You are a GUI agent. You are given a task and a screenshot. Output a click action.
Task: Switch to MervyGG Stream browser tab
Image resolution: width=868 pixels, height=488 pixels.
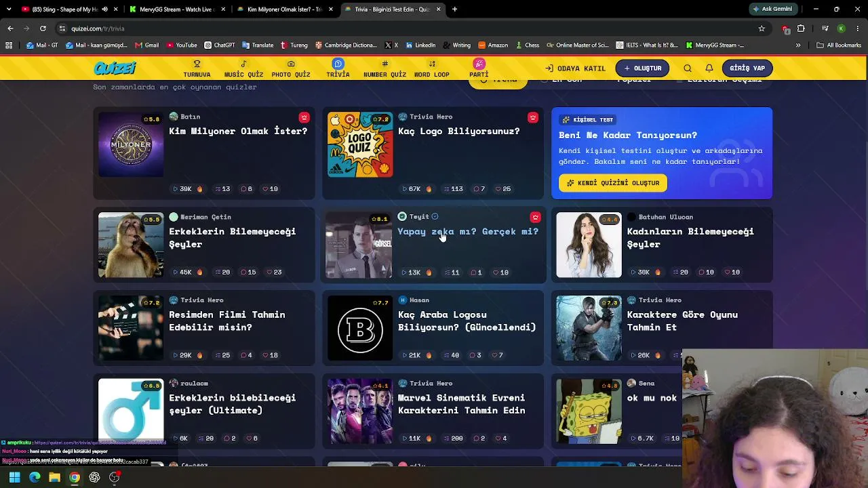tap(176, 9)
